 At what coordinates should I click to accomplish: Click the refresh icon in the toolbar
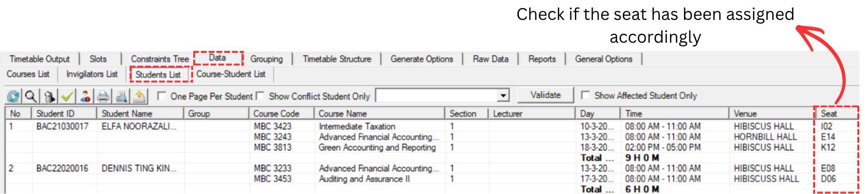point(13,97)
